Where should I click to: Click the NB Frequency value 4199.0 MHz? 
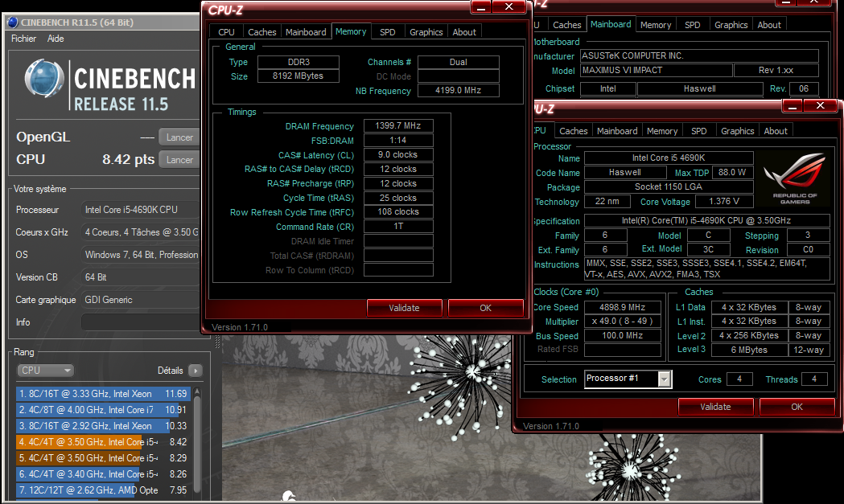click(458, 90)
